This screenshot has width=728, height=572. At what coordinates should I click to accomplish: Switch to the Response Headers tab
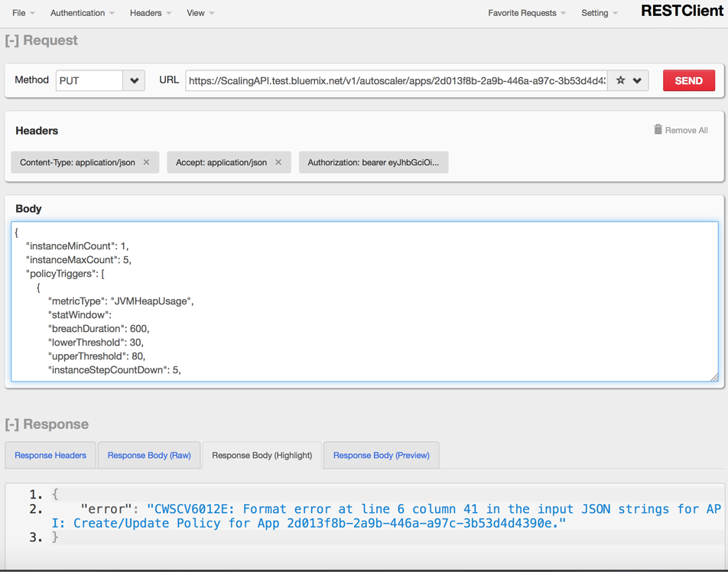(x=50, y=454)
